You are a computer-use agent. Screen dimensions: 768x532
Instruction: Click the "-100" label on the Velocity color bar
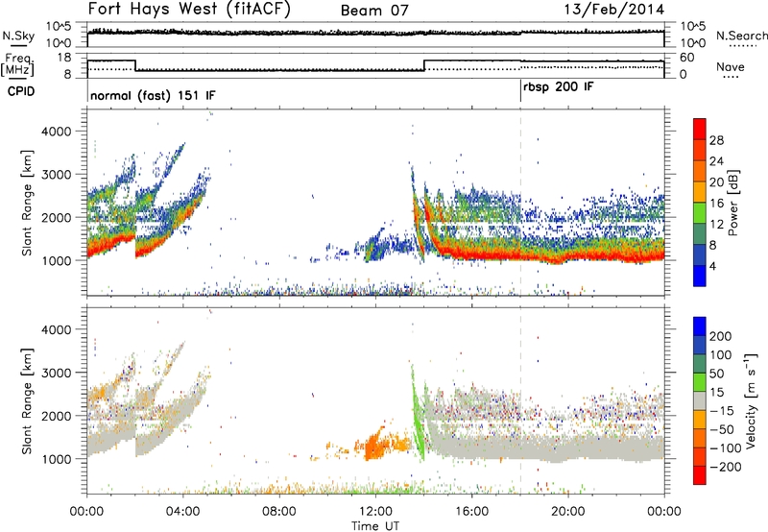coord(725,447)
